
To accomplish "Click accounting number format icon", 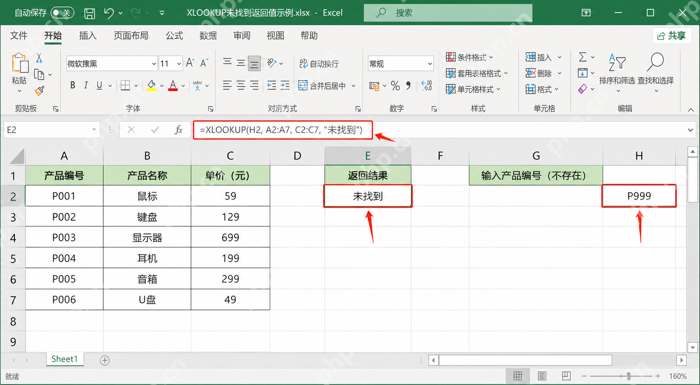I will point(374,86).
